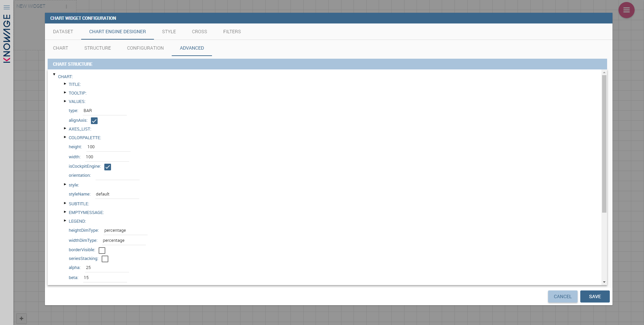The image size is (644, 325).
Task: Switch to the DATASET tab
Action: [x=63, y=32]
